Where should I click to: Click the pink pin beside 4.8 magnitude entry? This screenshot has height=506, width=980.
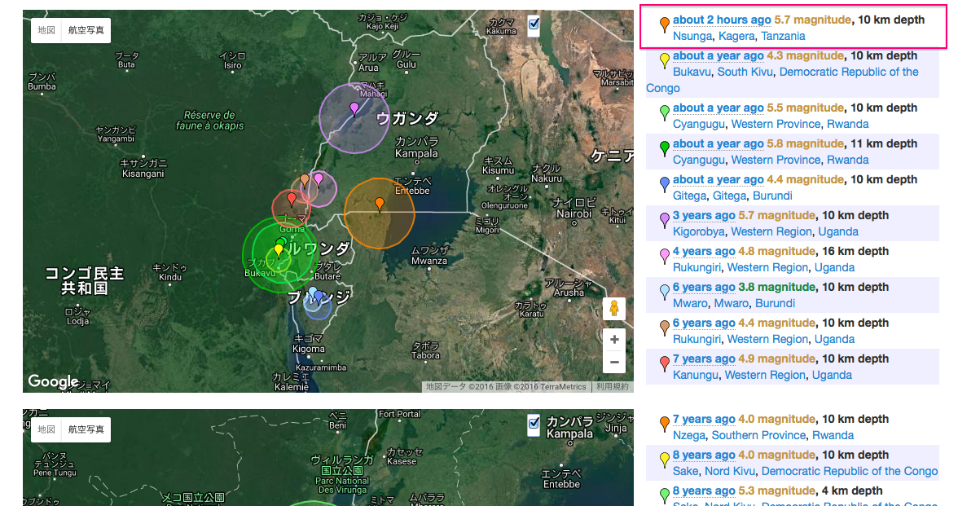click(x=665, y=256)
